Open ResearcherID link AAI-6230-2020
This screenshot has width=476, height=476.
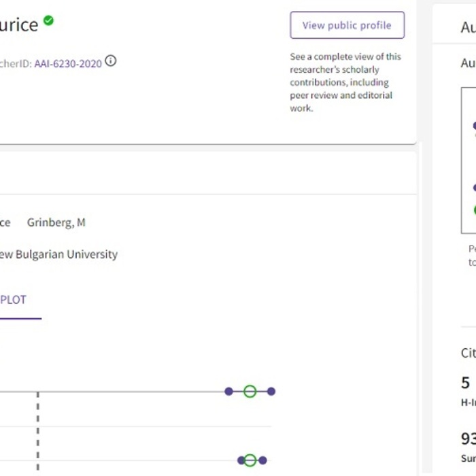[68, 64]
